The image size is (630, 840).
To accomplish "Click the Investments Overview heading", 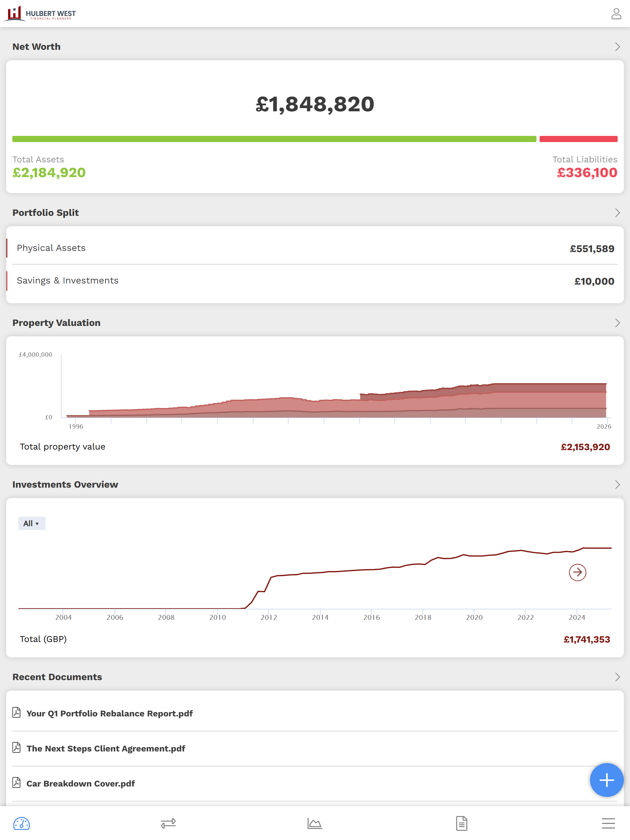I will coord(65,485).
